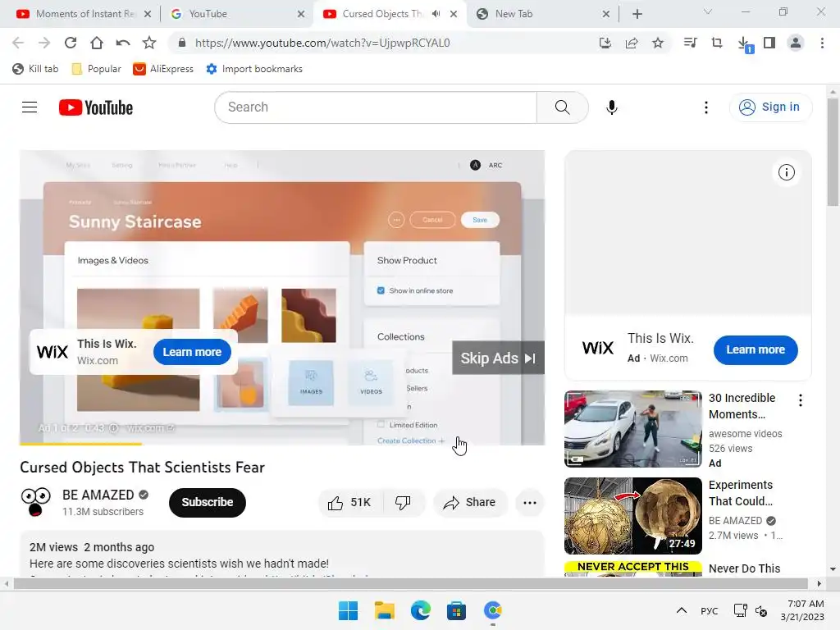840x630 pixels.
Task: Open the BE AMAZED channel avatar
Action: pyautogui.click(x=35, y=502)
